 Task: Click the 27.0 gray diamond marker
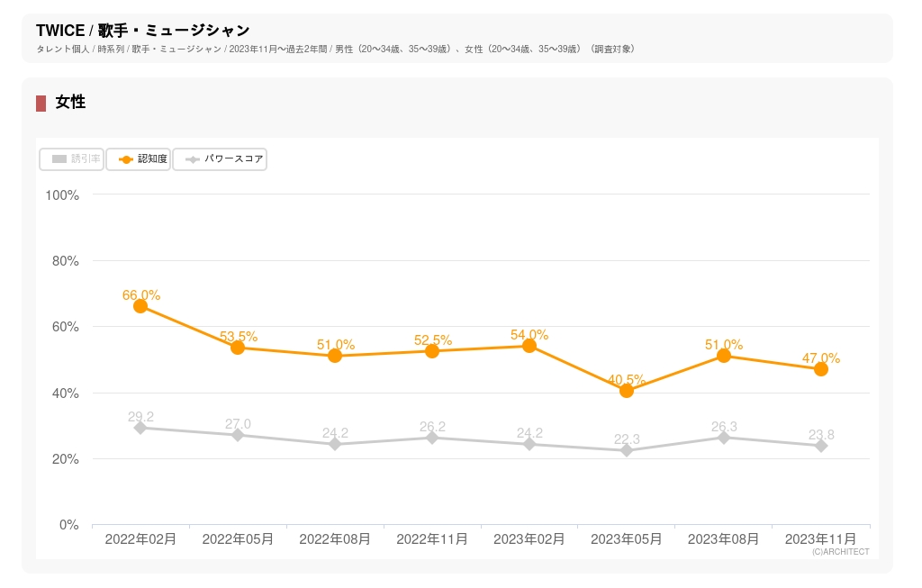[x=238, y=435]
